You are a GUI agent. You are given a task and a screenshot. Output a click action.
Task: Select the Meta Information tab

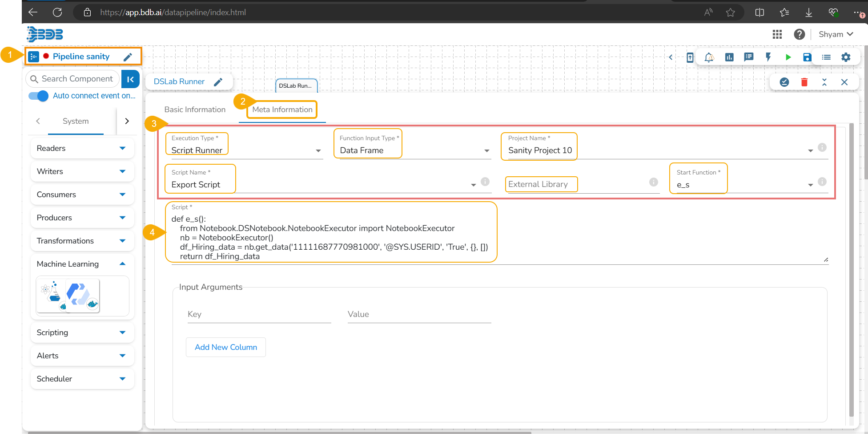pyautogui.click(x=282, y=110)
